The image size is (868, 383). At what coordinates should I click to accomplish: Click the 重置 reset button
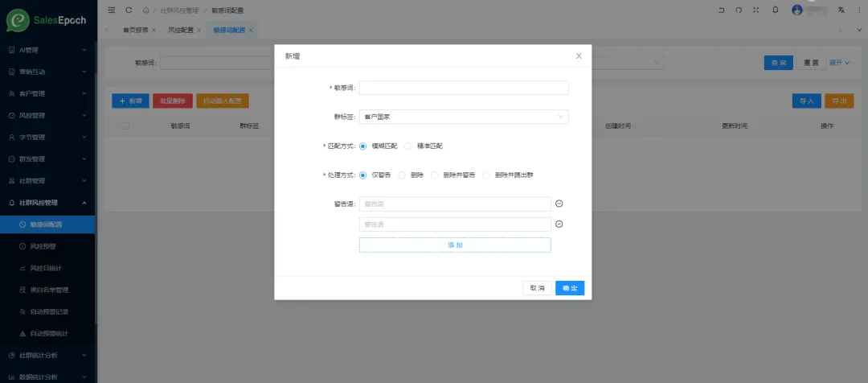(x=811, y=63)
